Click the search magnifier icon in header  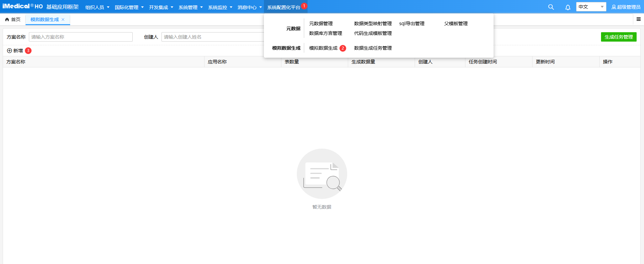coord(551,7)
